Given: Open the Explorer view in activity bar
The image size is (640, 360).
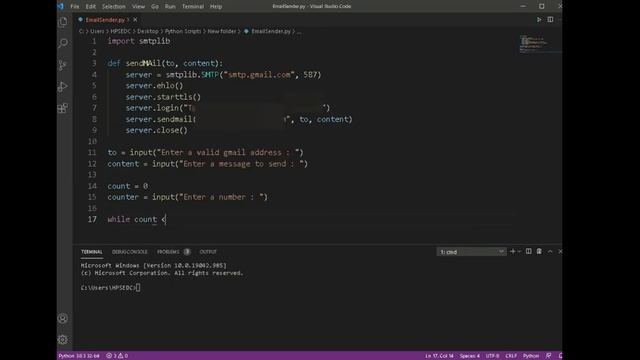Looking at the screenshot, I should (63, 22).
